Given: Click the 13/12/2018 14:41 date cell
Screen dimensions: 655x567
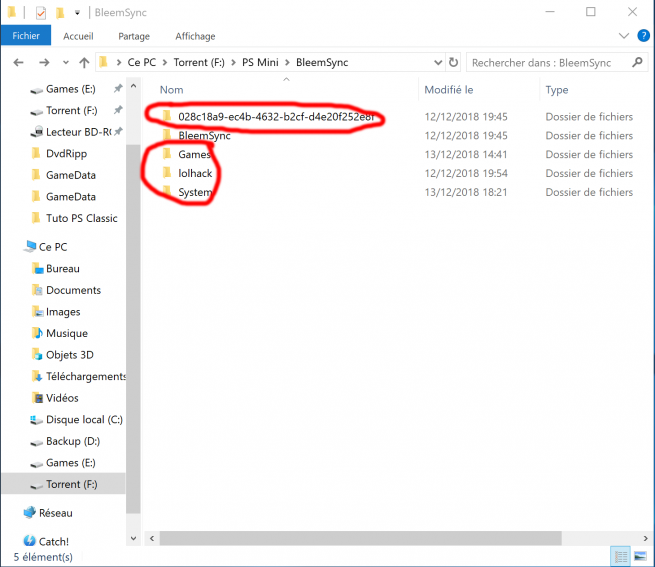Looking at the screenshot, I should 466,154.
